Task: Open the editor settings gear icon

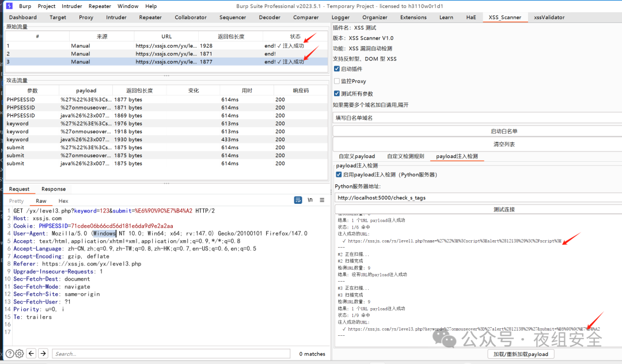Action: pyautogui.click(x=19, y=354)
